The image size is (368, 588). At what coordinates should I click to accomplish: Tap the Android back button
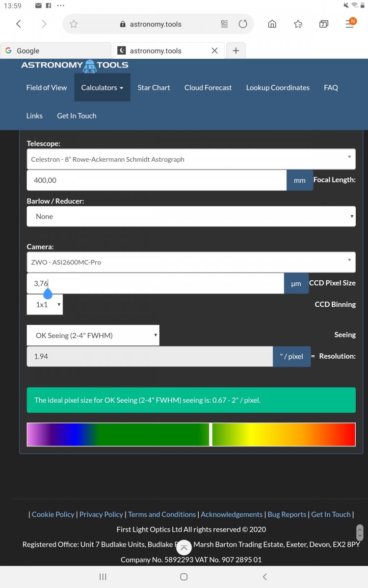264,577
